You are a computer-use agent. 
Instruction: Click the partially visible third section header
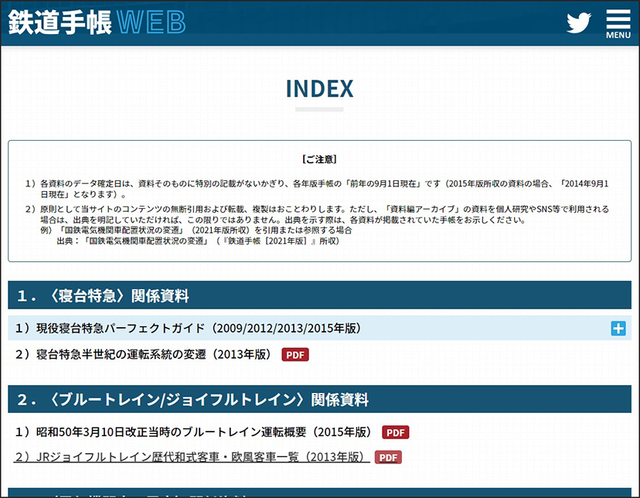point(320,493)
